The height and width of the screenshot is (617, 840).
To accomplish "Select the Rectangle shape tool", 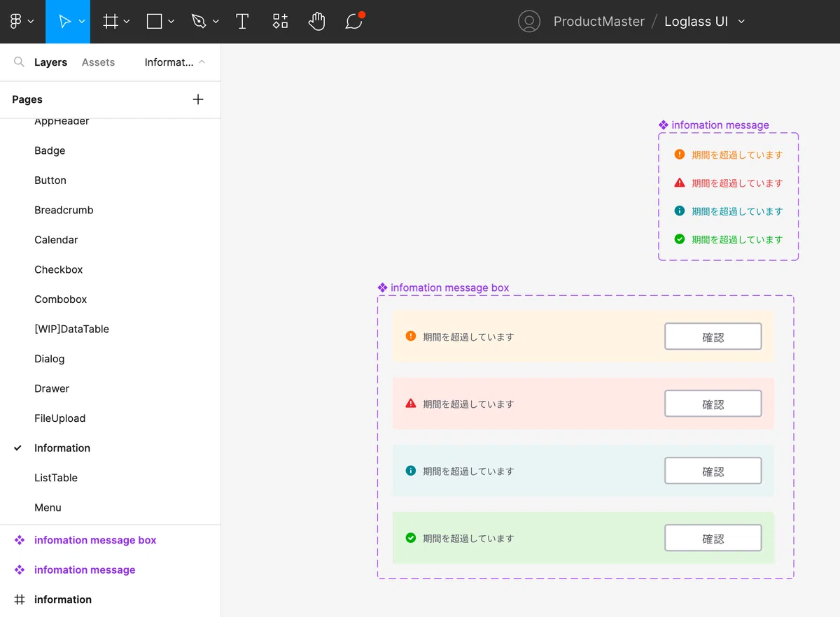I will click(x=154, y=22).
